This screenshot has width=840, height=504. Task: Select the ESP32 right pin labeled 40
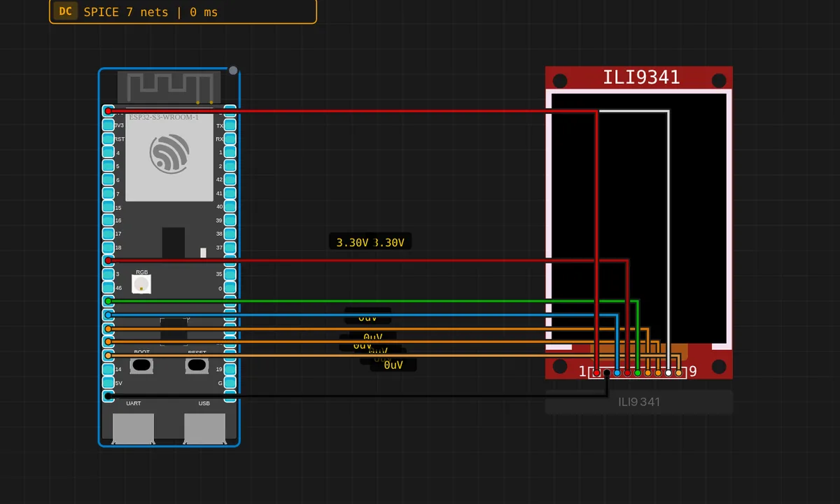230,207
